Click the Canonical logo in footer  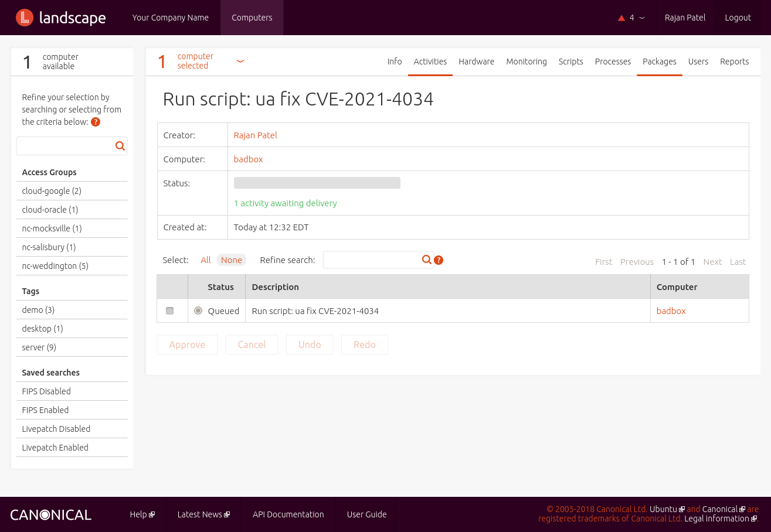[x=51, y=514]
